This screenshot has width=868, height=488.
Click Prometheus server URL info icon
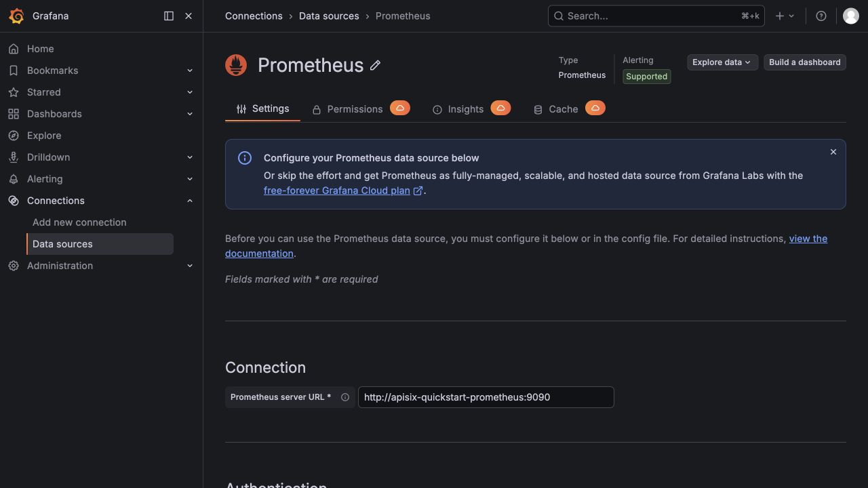point(345,397)
